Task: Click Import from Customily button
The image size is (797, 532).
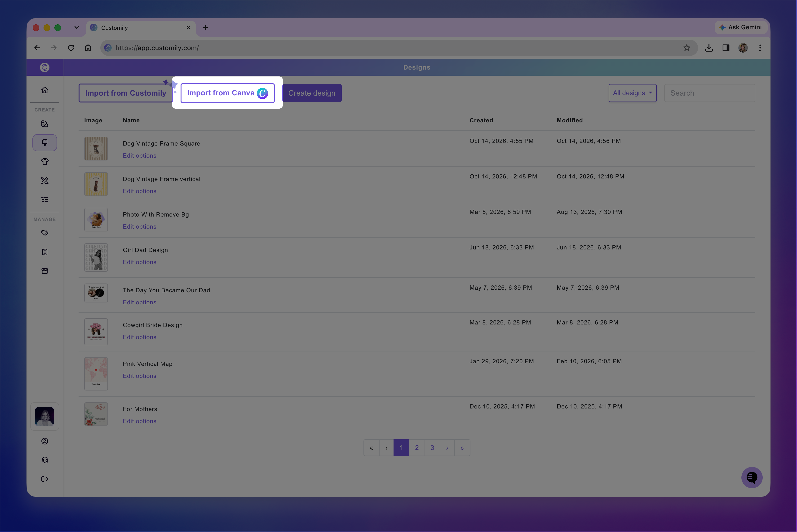Action: pyautogui.click(x=126, y=93)
